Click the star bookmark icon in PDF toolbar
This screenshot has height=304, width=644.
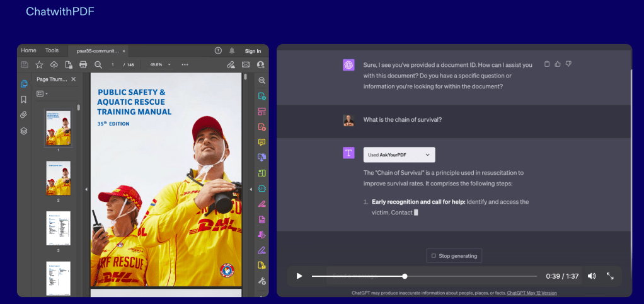39,64
